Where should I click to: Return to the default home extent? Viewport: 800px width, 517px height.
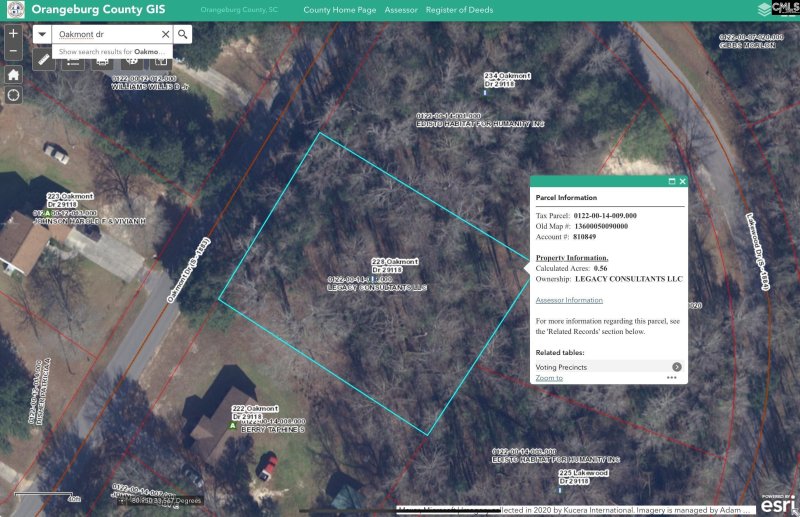pos(14,74)
